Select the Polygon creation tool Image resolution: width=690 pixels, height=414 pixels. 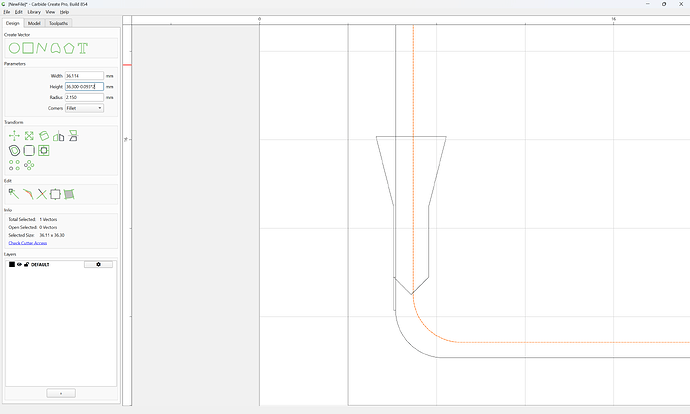69,48
